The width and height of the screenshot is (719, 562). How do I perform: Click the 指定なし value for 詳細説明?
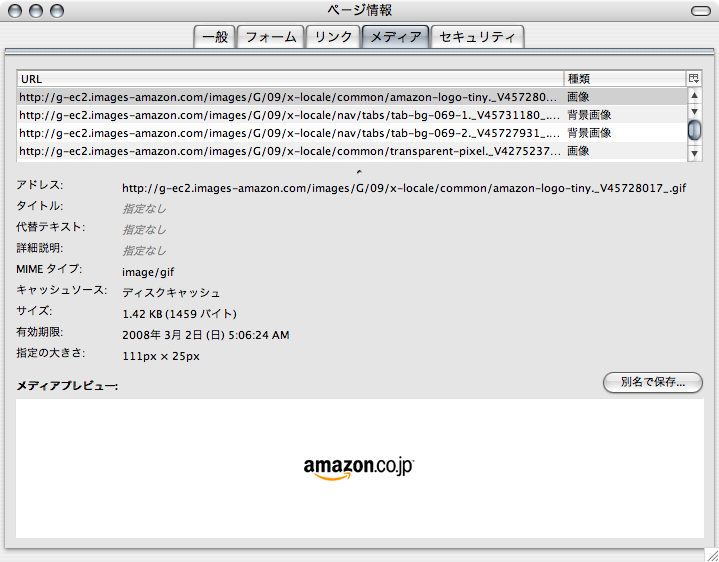click(144, 251)
